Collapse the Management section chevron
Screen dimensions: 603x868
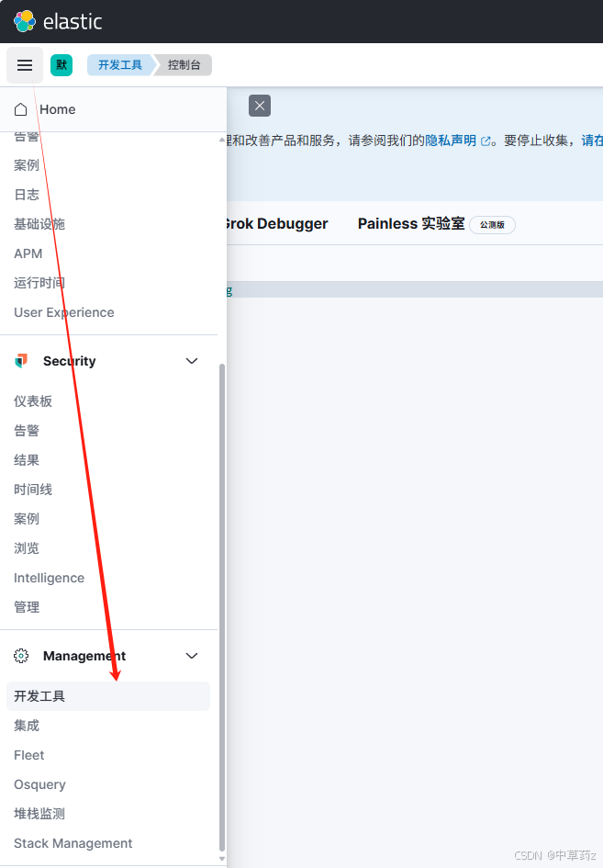[x=192, y=656]
